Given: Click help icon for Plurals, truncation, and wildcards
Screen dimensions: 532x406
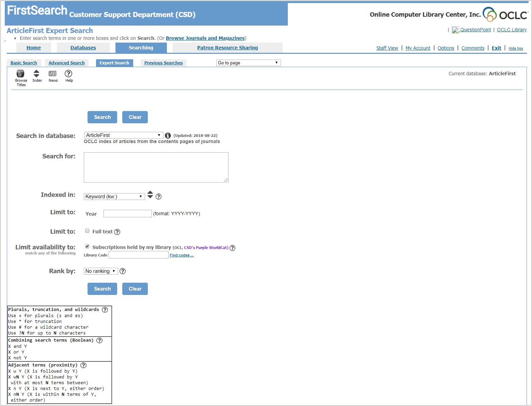Looking at the screenshot, I should [x=105, y=310].
